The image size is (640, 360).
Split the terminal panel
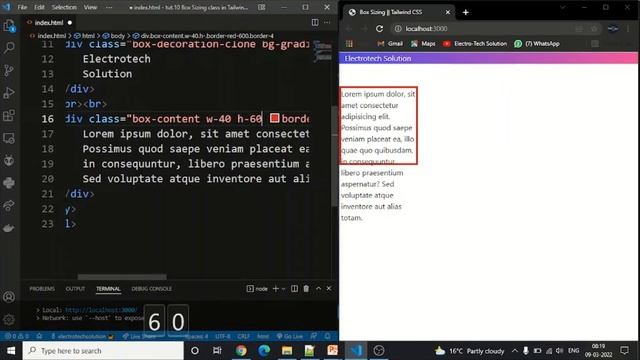[x=294, y=289]
